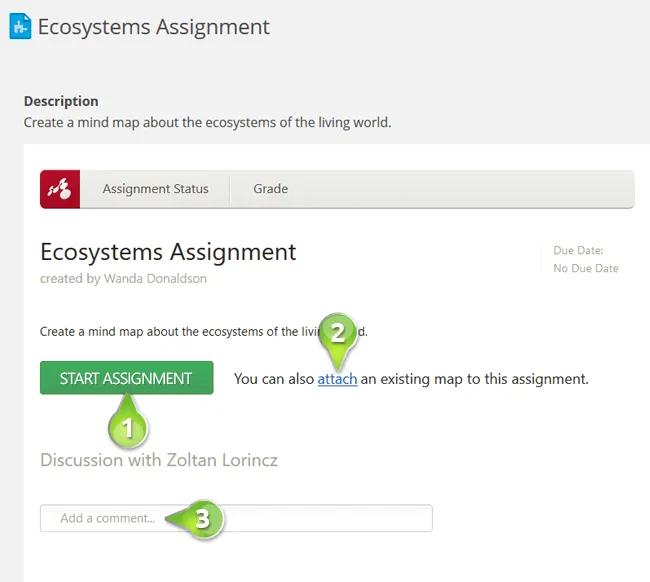Viewport: 650px width, 582px height.
Task: Click the page title next to puzzle icon
Action: (154, 27)
